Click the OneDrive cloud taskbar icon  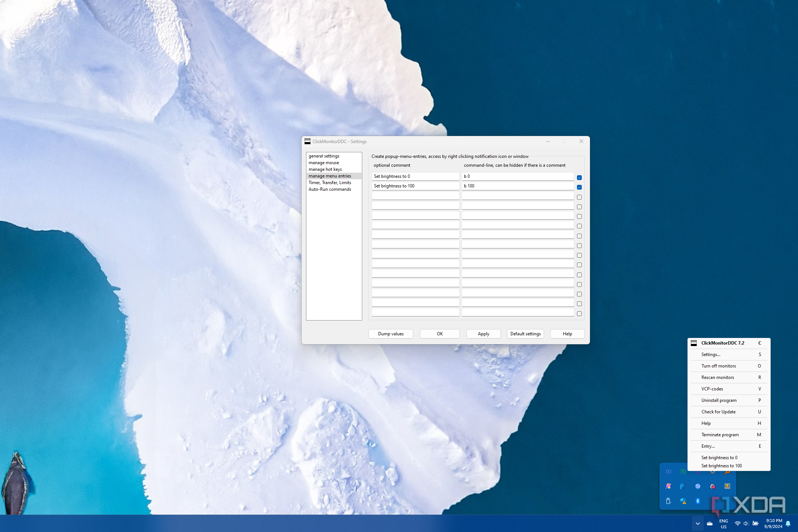pos(710,523)
